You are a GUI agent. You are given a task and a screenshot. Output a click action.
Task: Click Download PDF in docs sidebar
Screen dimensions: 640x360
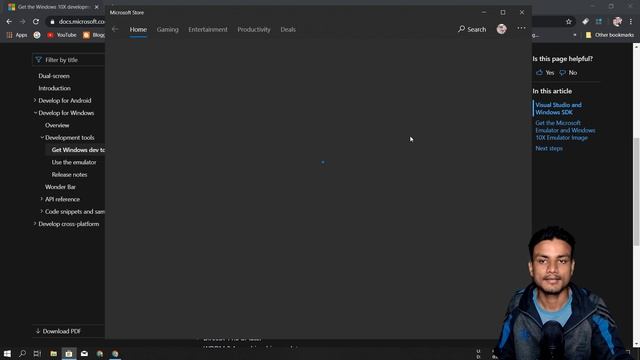point(58,331)
